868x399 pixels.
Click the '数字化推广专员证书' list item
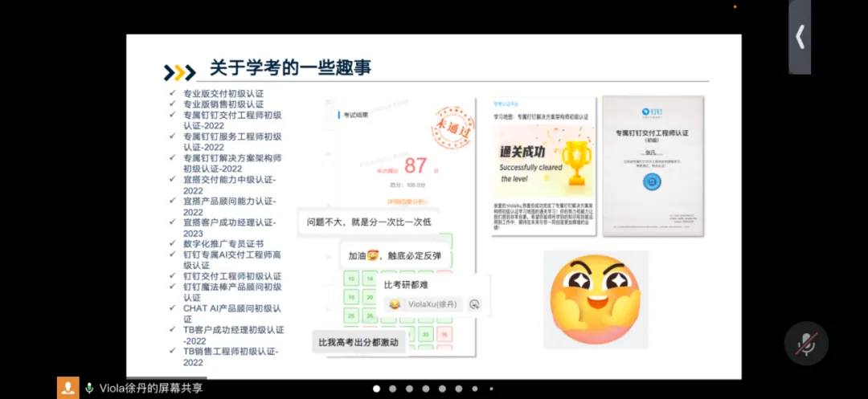(223, 244)
